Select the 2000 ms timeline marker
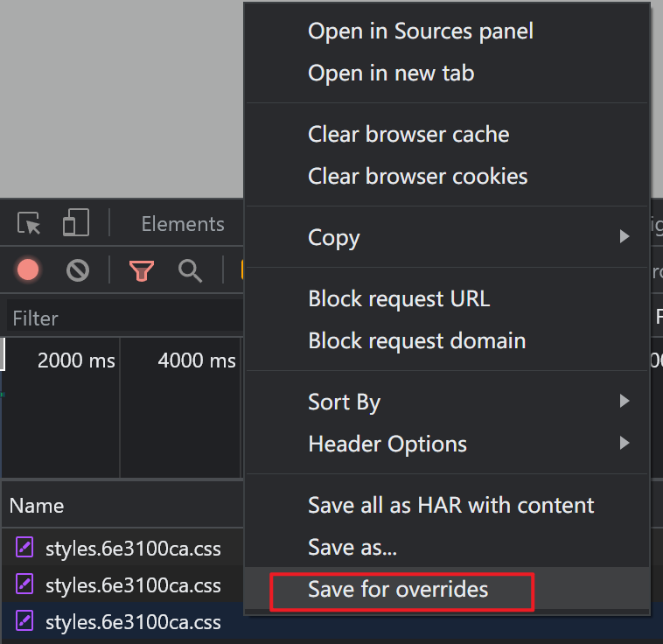 [x=76, y=360]
